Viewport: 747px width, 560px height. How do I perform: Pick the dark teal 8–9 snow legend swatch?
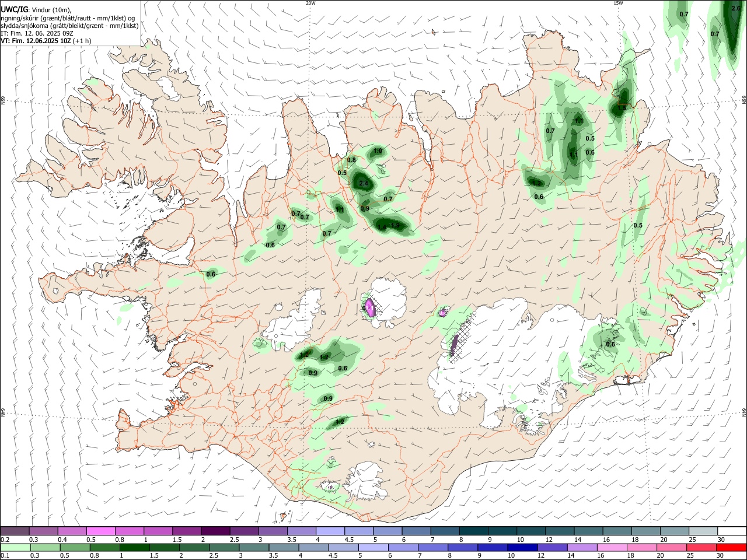[x=474, y=531]
